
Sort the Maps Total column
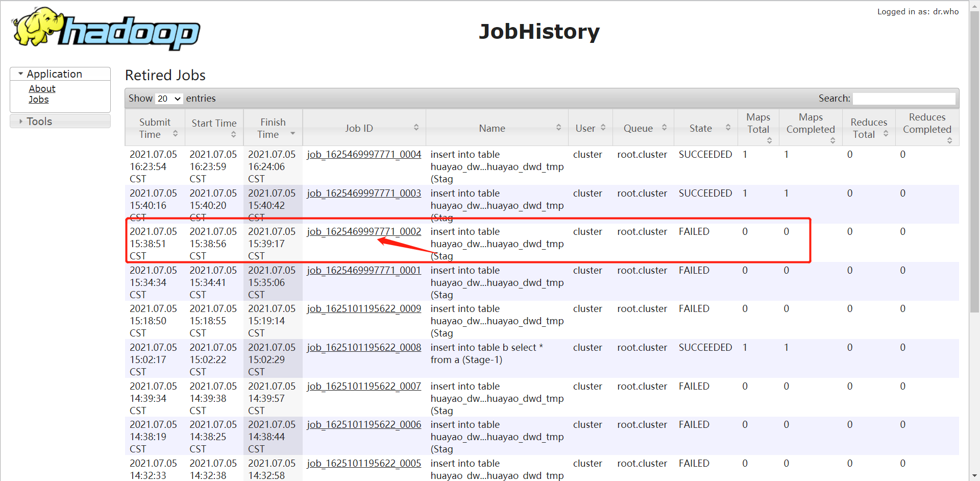770,140
